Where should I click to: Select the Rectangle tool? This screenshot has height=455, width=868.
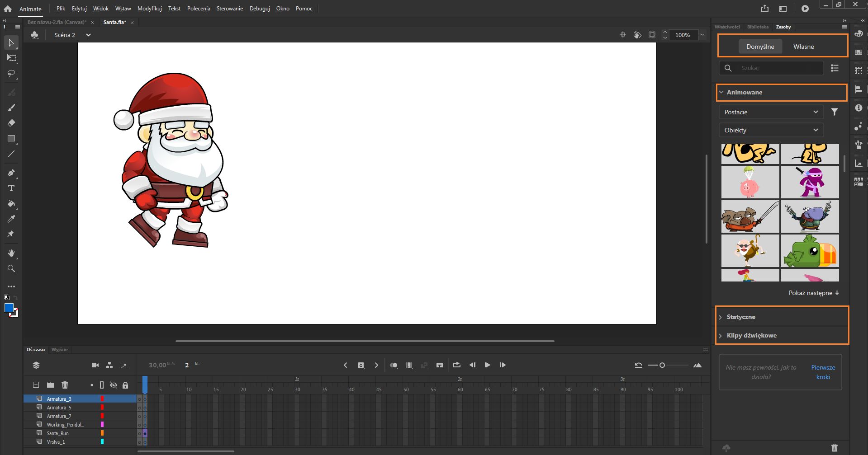11,138
